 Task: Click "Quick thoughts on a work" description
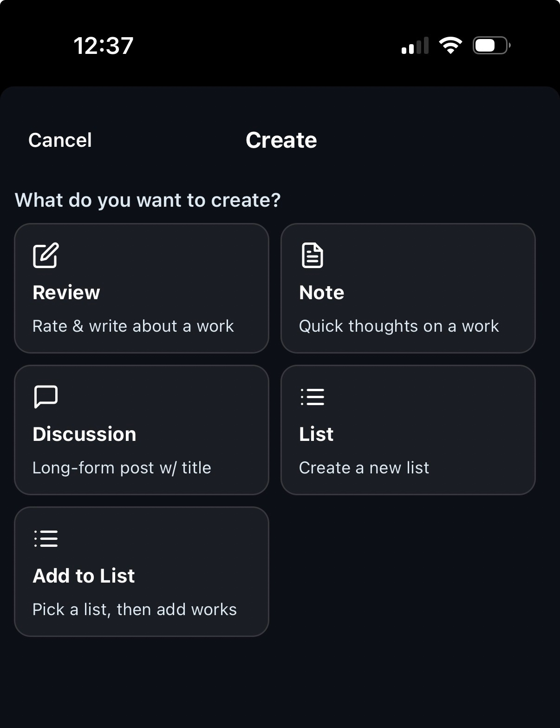(x=399, y=326)
